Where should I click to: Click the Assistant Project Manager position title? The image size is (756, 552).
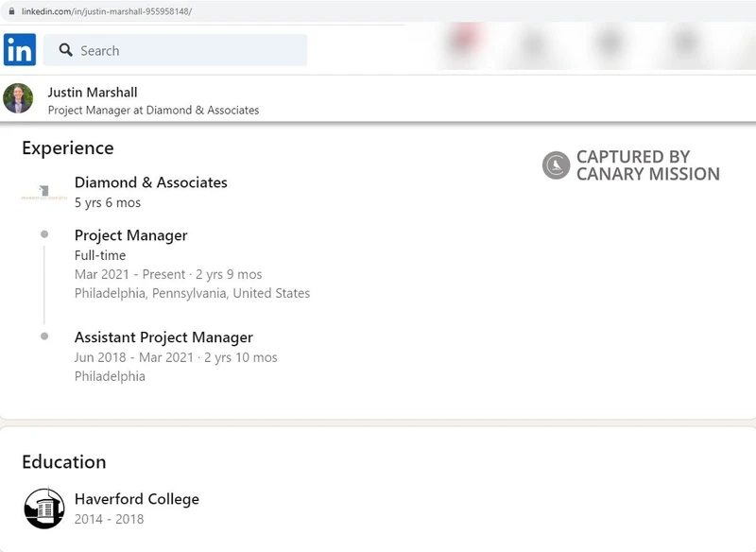pyautogui.click(x=163, y=337)
